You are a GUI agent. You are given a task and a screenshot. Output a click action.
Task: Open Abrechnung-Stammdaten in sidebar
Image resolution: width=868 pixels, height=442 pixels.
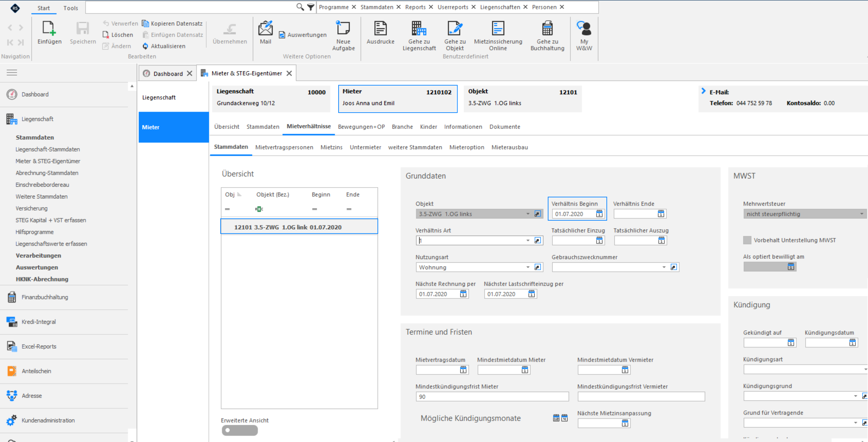[x=47, y=173]
